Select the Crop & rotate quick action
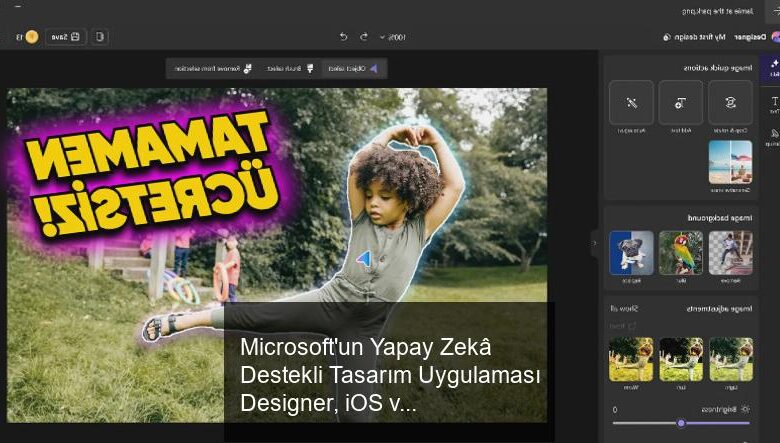This screenshot has width=780, height=443. point(730,102)
